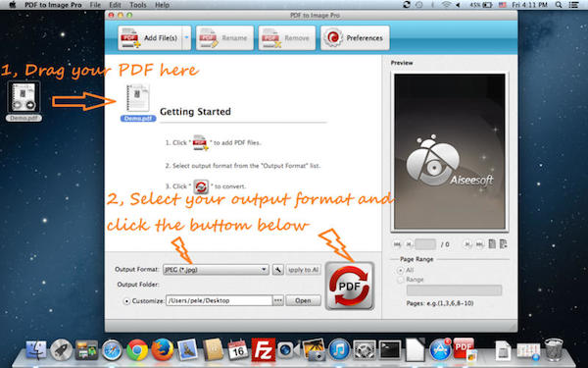Go to last page in preview
588x368 pixels.
pyautogui.click(x=479, y=244)
